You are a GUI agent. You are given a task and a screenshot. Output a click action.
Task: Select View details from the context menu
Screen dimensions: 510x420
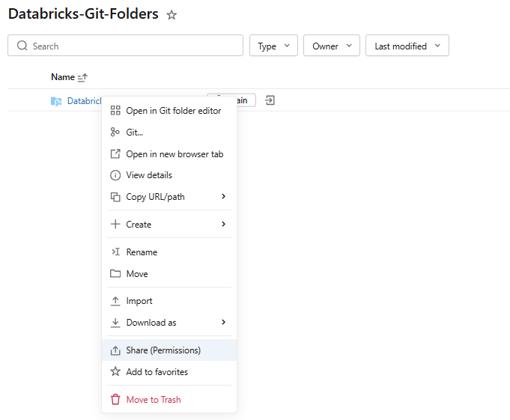[169, 175]
